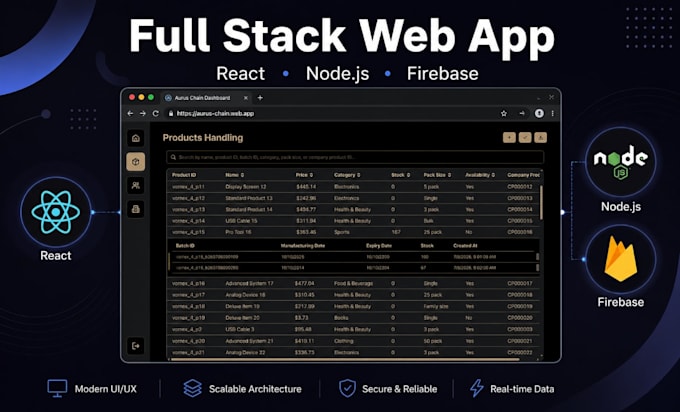Focus the product search input field

coord(355,157)
